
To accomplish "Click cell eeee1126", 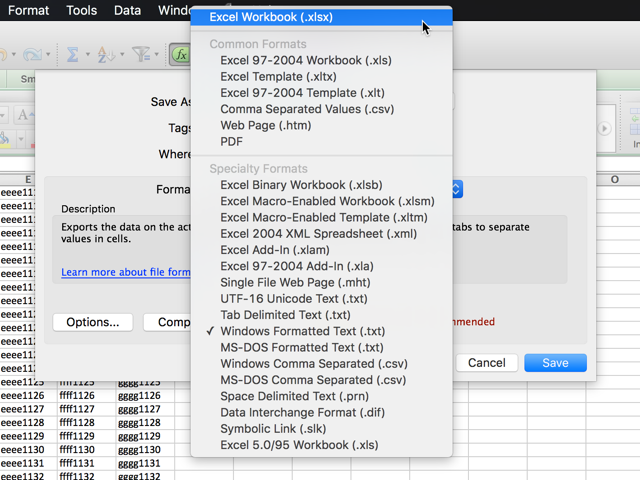I will (29, 396).
